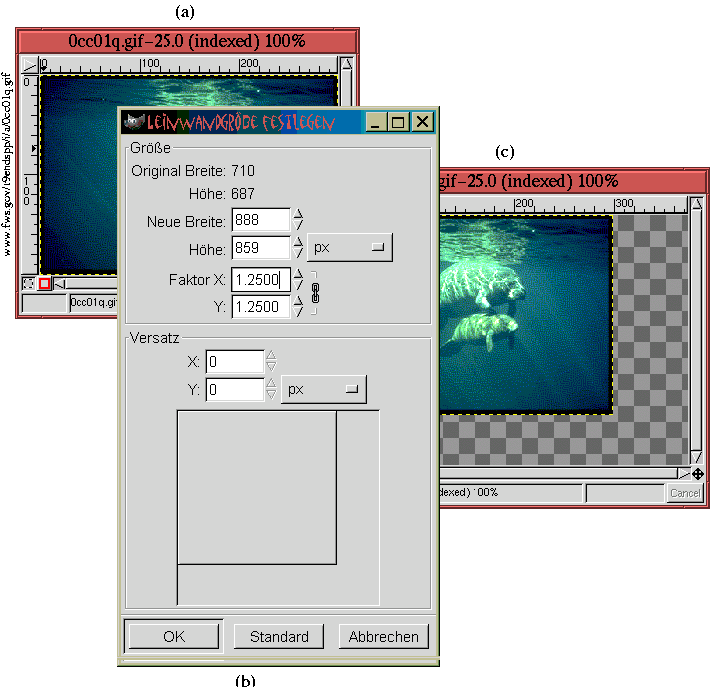Click the Cancel button in image window (c)
Screen dimensions: 710x687
[685, 493]
